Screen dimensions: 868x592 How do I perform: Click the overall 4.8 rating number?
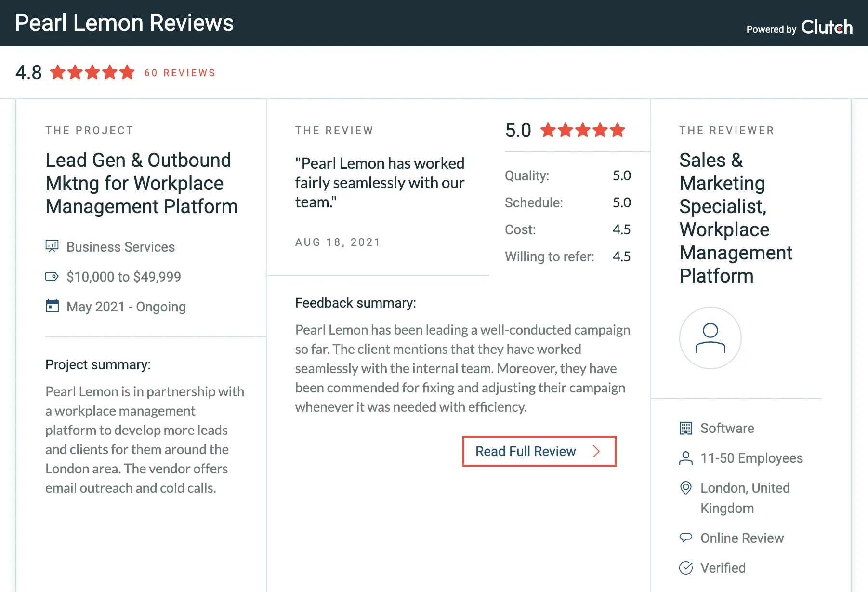click(28, 72)
